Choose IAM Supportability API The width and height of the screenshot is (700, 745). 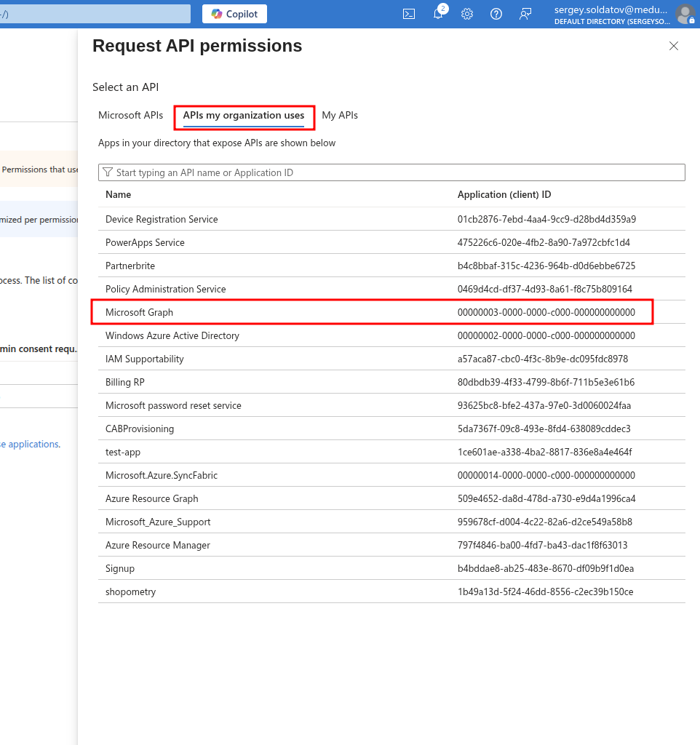click(391, 359)
